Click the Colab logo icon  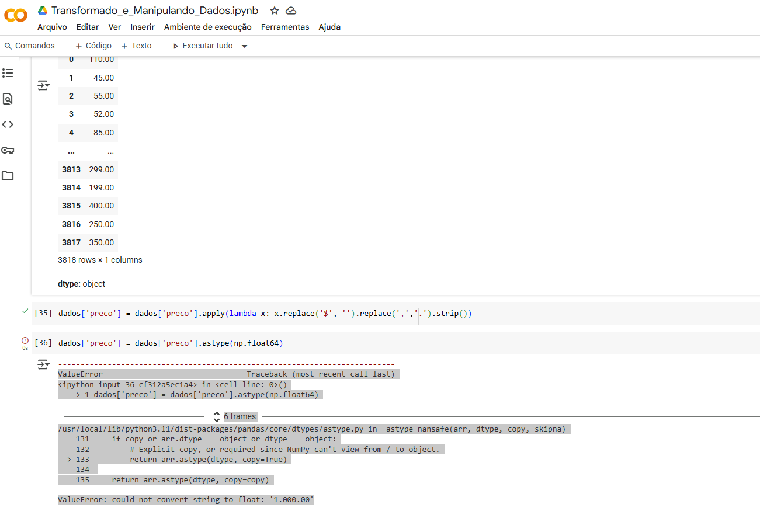(x=16, y=16)
